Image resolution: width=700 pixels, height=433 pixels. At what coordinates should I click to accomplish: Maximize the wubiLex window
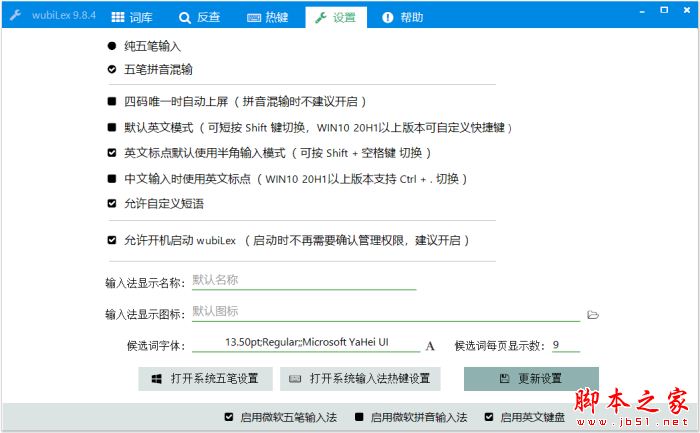[x=664, y=10]
